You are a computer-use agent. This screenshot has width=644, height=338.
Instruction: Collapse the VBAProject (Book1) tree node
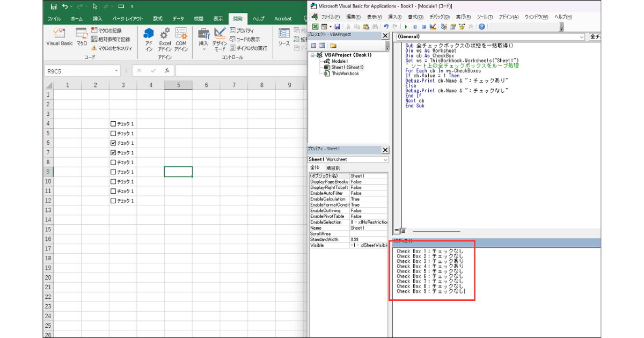pyautogui.click(x=312, y=55)
